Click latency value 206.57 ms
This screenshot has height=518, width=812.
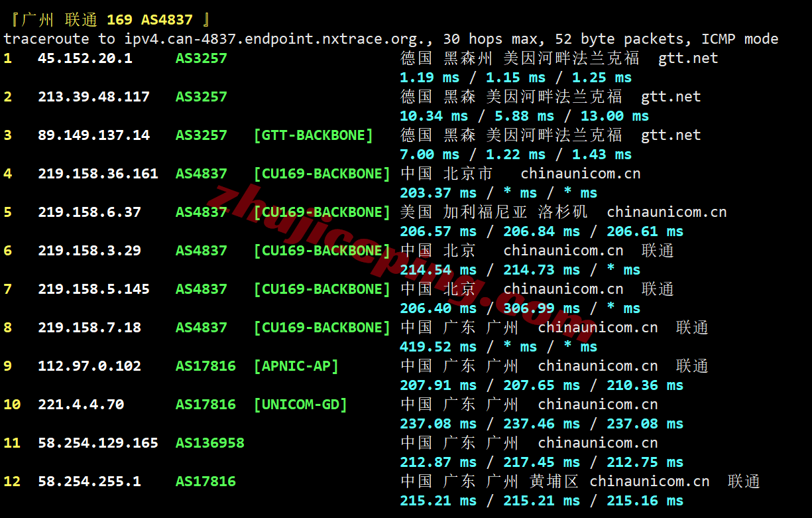pos(438,231)
